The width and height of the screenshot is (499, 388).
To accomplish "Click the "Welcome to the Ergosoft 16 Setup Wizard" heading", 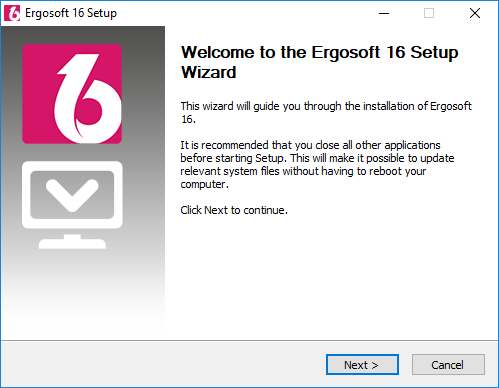I will 319,62.
